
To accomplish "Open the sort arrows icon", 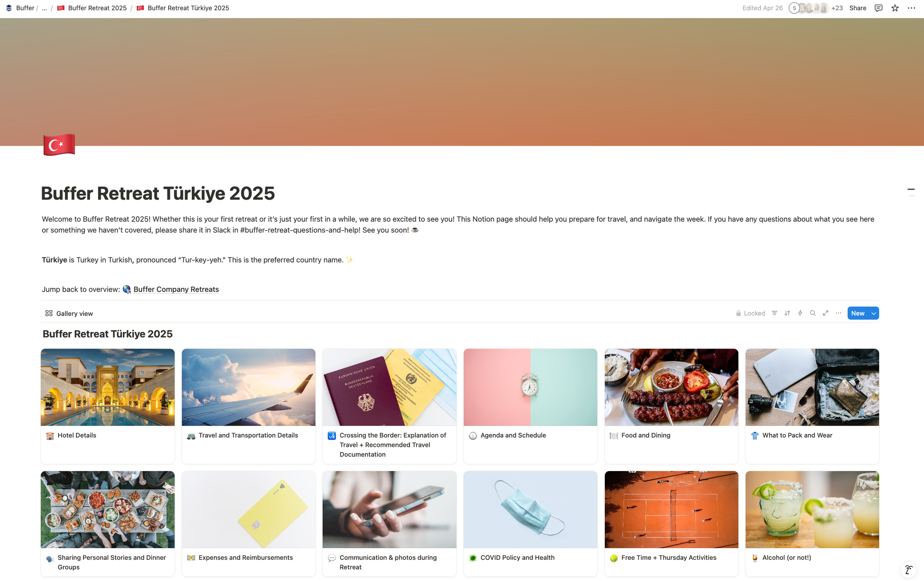I will [x=787, y=313].
